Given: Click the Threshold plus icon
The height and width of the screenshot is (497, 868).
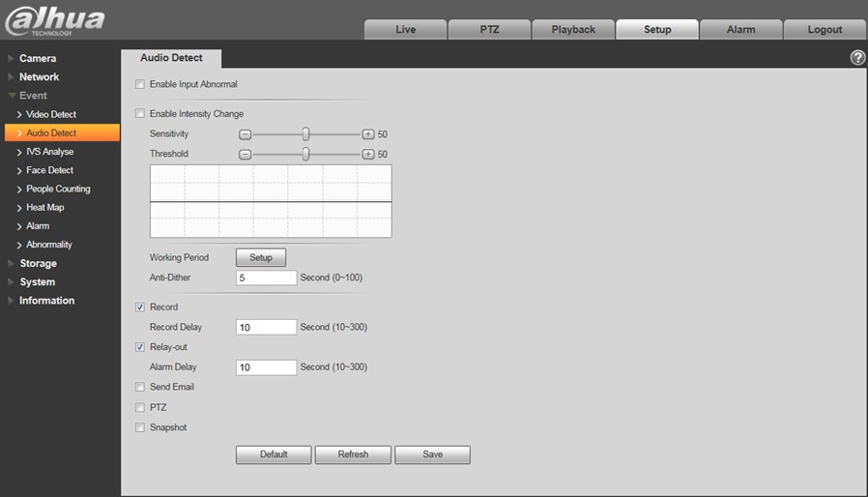Looking at the screenshot, I should [x=368, y=154].
